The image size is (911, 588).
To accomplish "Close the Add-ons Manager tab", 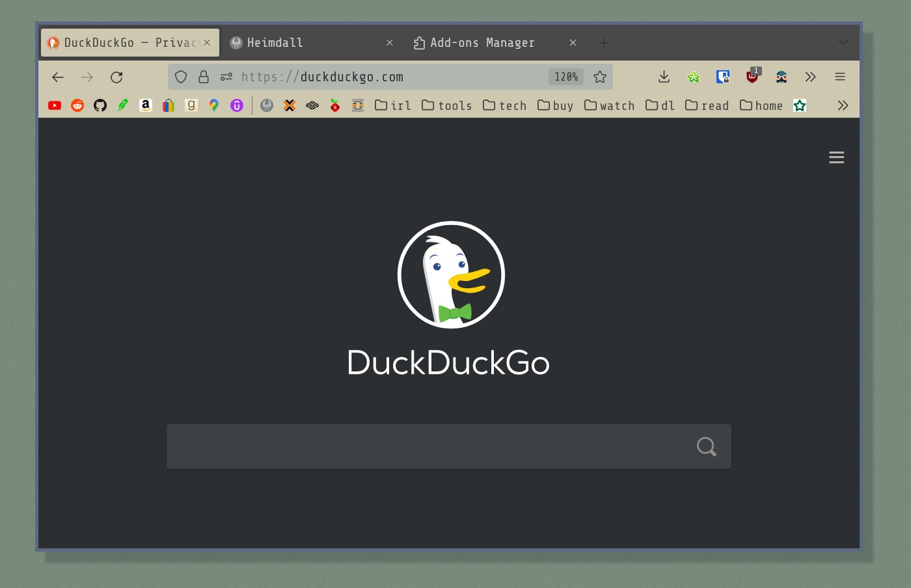I will tap(573, 42).
